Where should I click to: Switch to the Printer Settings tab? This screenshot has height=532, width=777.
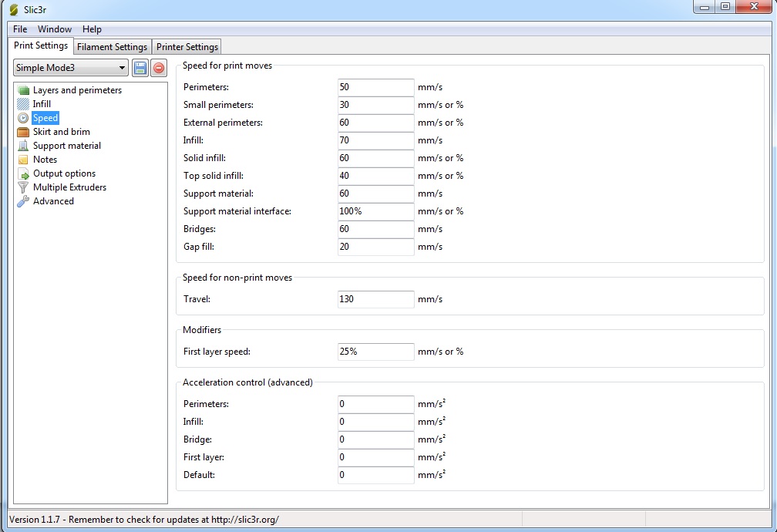[187, 47]
